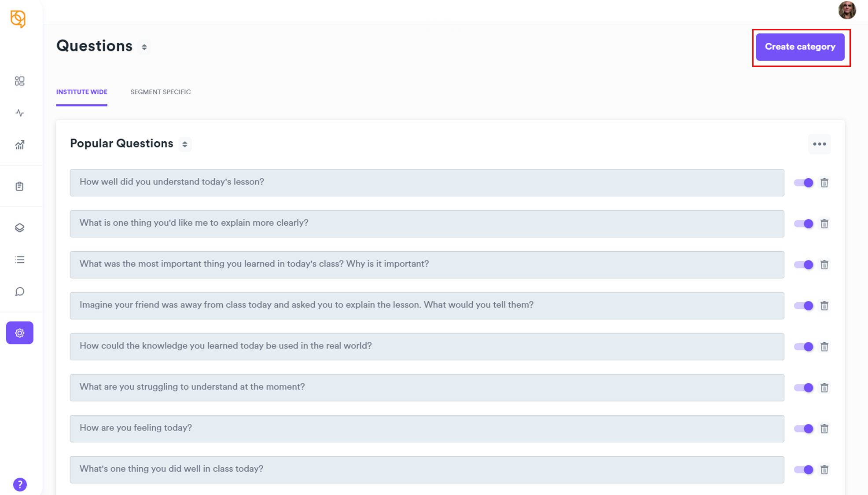Image resolution: width=868 pixels, height=495 pixels.
Task: Toggle off "What are you struggling to understand" question
Action: tap(803, 388)
